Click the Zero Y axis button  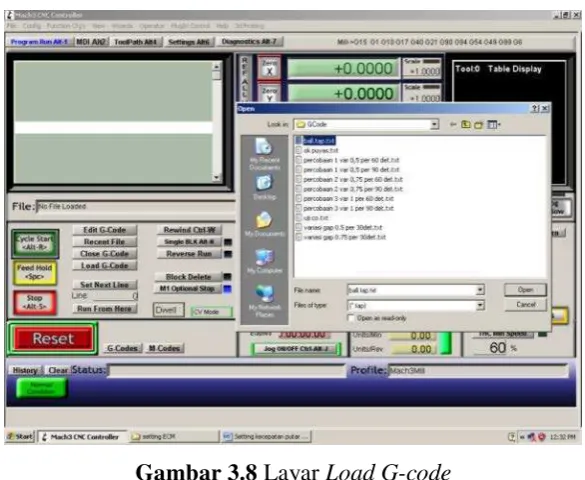click(x=269, y=93)
